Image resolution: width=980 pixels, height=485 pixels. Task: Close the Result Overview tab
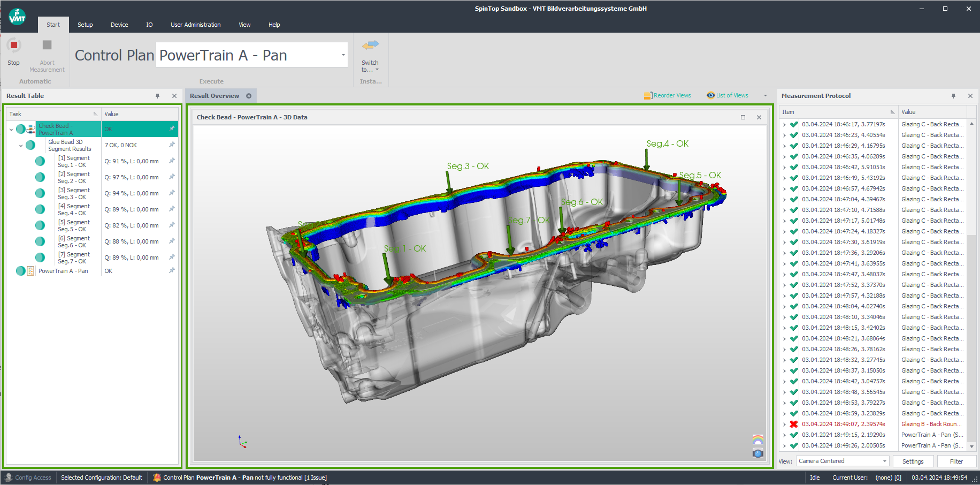pyautogui.click(x=249, y=96)
